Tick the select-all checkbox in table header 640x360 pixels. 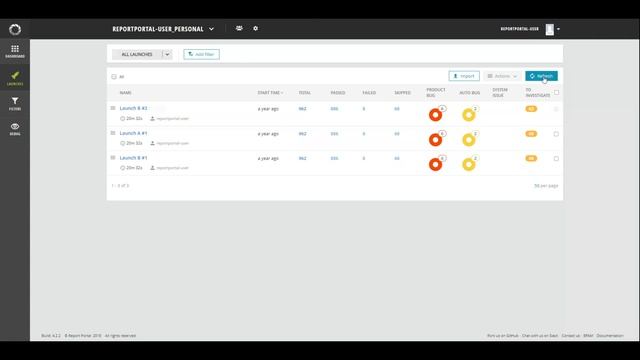click(556, 93)
